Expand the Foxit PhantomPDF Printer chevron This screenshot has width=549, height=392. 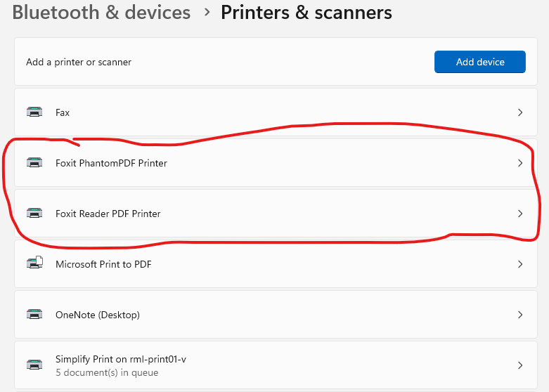pos(520,163)
